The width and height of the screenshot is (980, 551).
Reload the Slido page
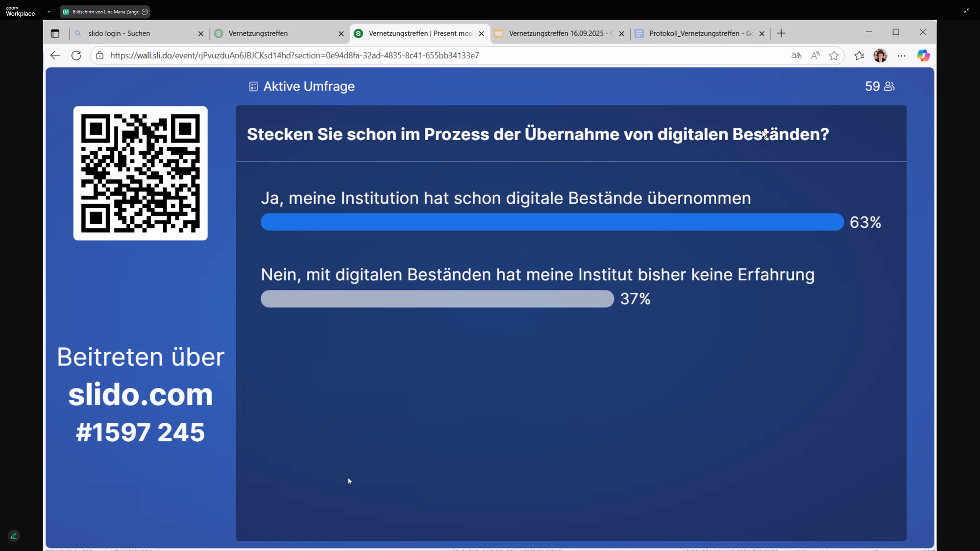pos(76,55)
